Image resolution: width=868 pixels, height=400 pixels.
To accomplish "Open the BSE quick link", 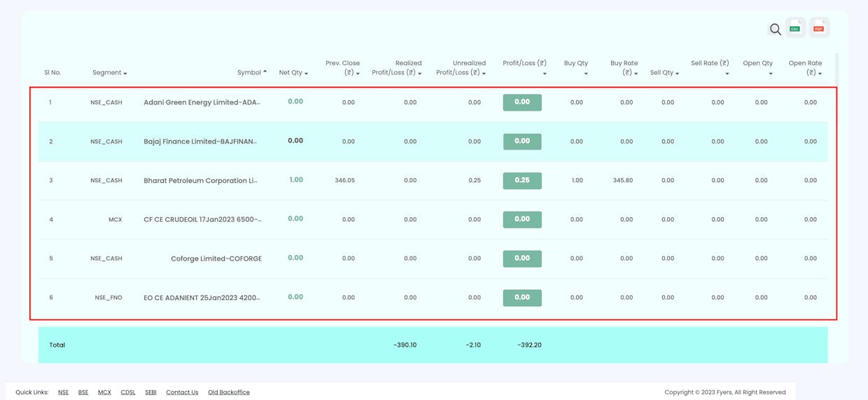I will (83, 392).
